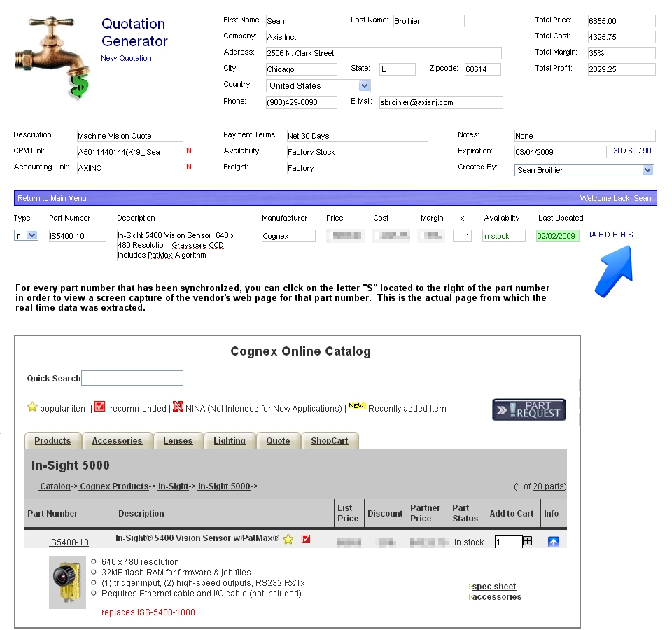Switch to the Quote tab
Viewport: 672px width, 630px height.
tap(278, 440)
